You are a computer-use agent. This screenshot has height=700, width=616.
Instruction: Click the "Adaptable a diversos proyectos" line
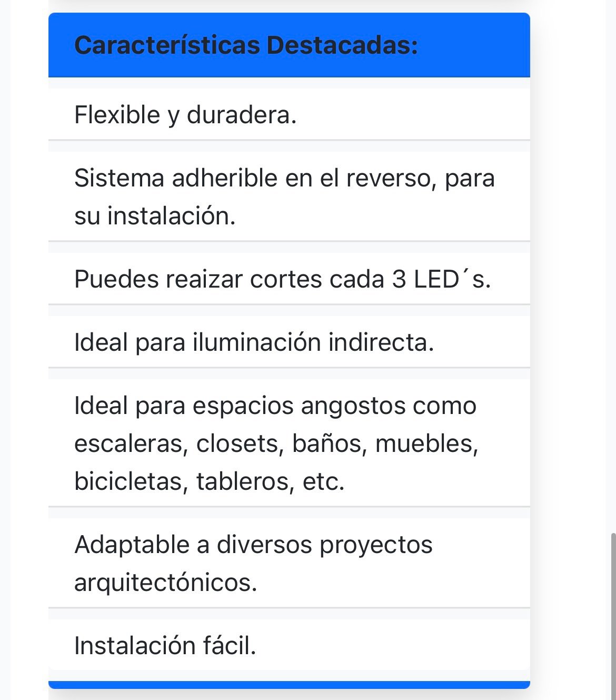click(253, 545)
